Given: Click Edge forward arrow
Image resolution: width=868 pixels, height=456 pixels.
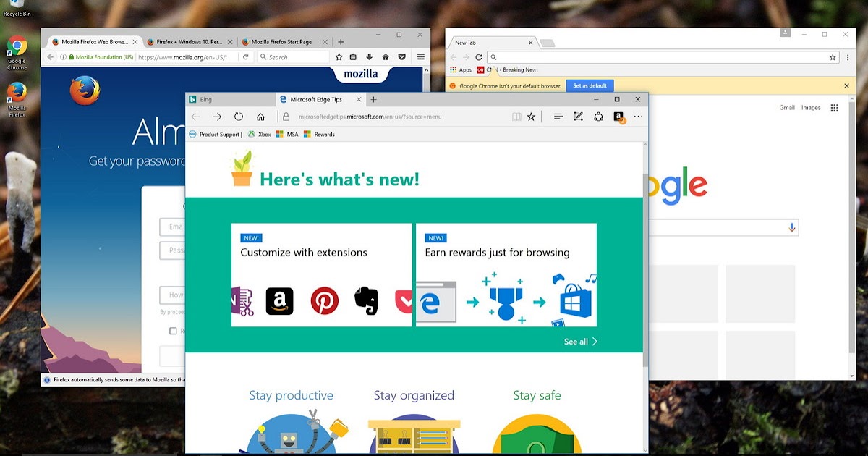Looking at the screenshot, I should (217, 117).
